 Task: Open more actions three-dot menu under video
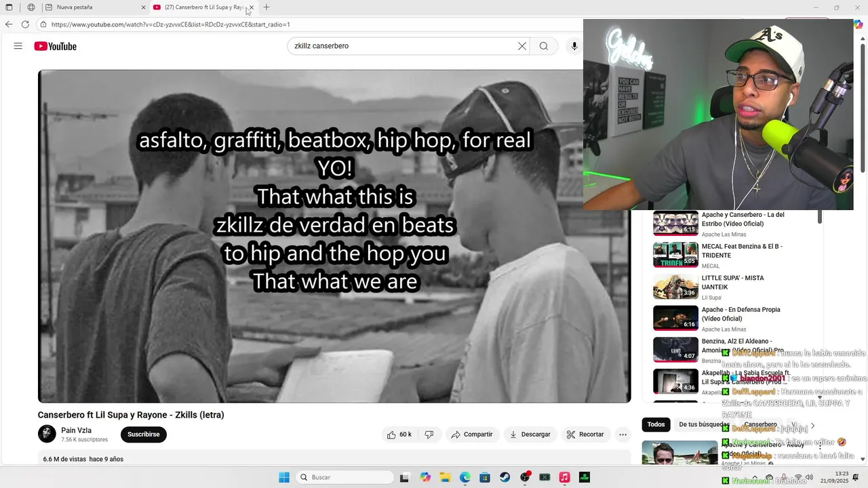623,434
